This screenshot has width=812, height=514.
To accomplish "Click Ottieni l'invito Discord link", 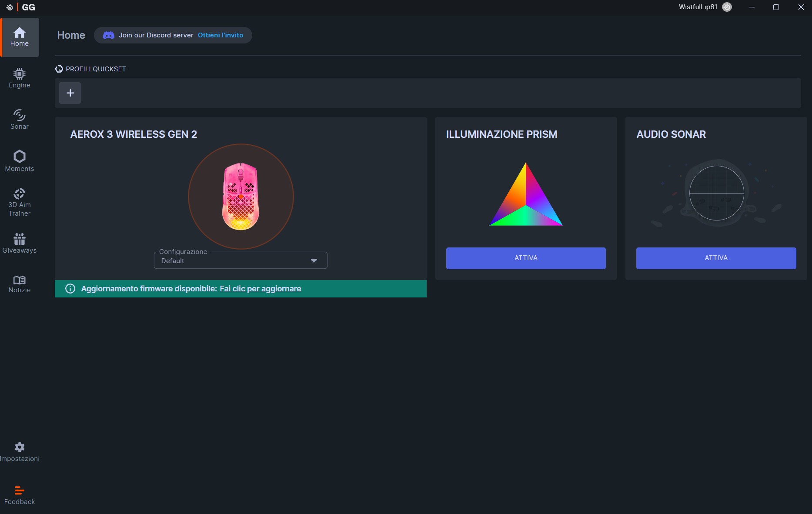I will (x=221, y=35).
